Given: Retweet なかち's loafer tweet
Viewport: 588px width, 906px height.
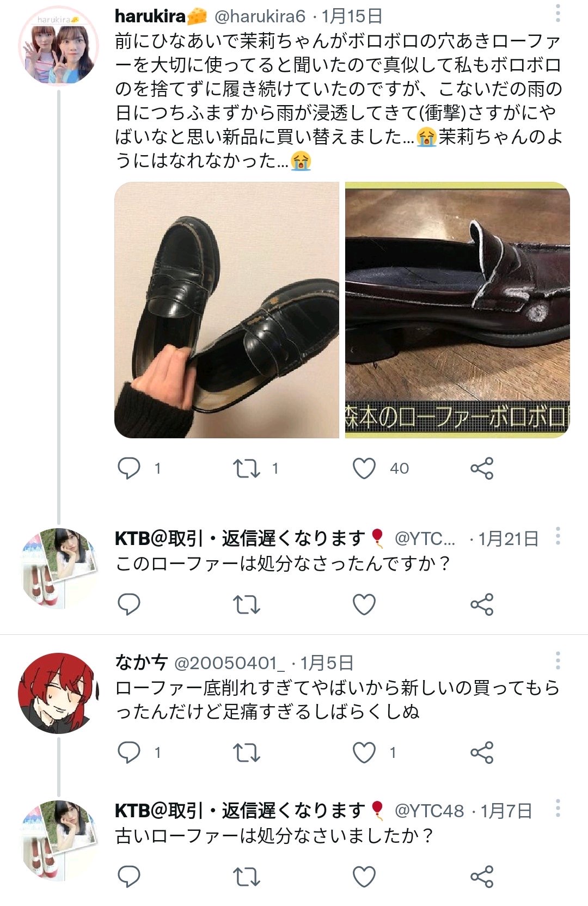Looking at the screenshot, I should pyautogui.click(x=247, y=752).
